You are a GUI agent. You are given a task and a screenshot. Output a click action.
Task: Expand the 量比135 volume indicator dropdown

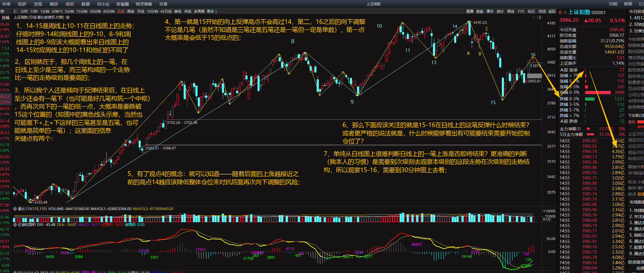pyautogui.click(x=15, y=209)
